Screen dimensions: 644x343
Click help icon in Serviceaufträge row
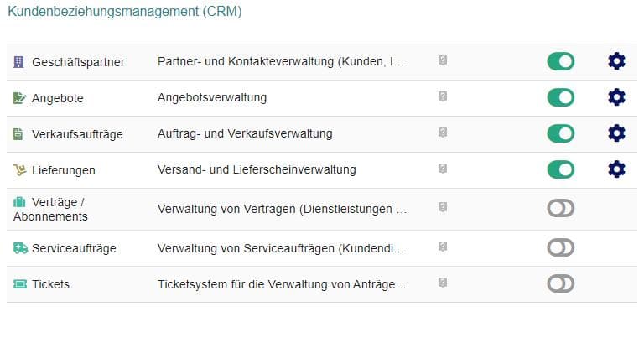click(443, 247)
